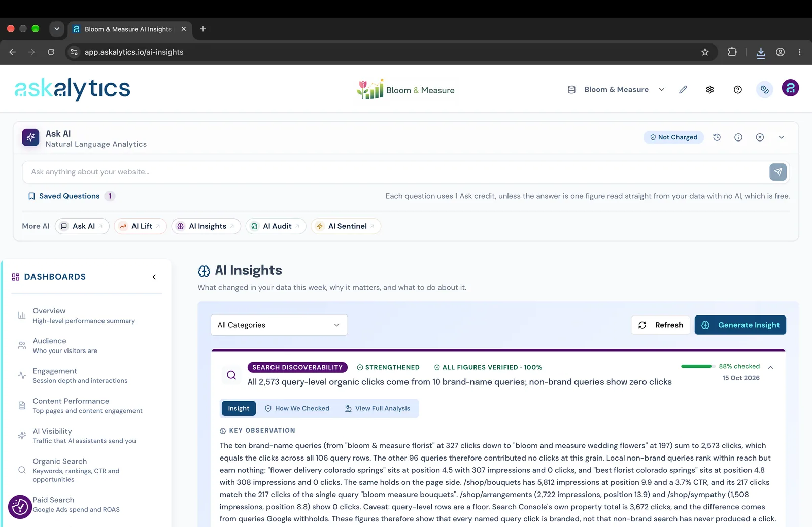Open the AI Lift pill link
This screenshot has width=812, height=527.
140,226
